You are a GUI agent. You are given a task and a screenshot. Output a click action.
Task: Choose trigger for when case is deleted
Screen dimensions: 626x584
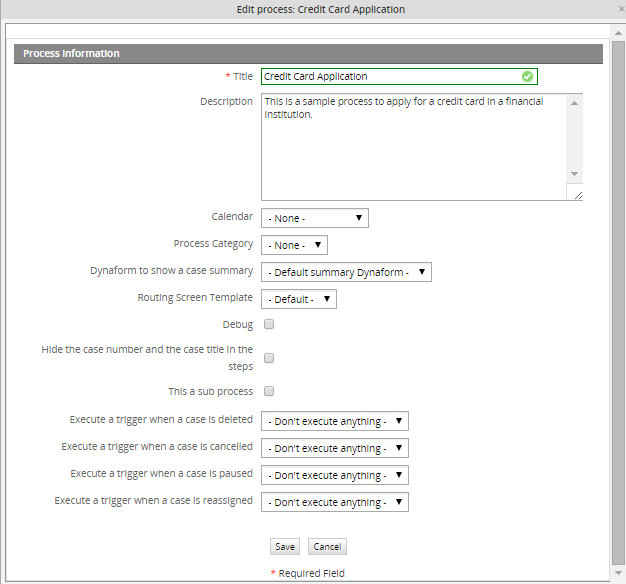pos(334,421)
